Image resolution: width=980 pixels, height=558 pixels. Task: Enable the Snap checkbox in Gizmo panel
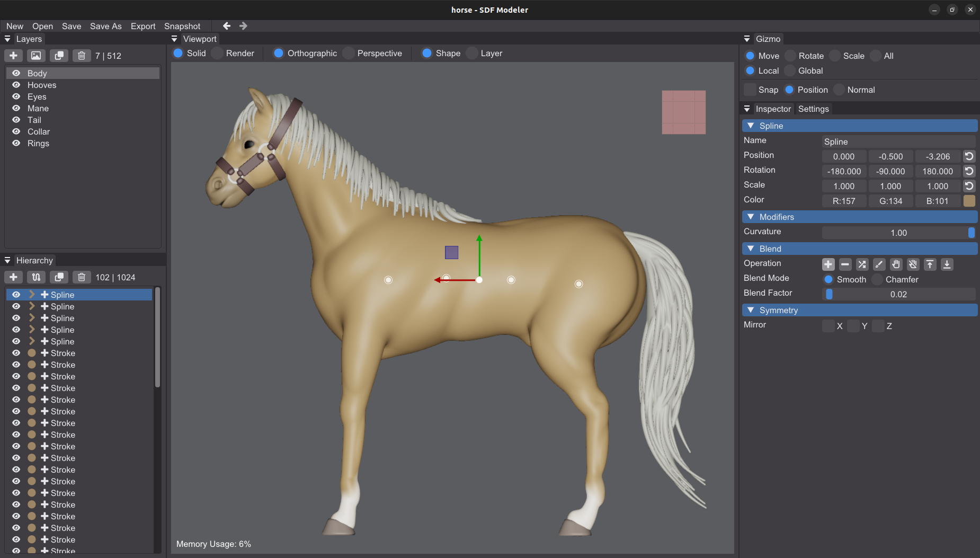pos(750,90)
